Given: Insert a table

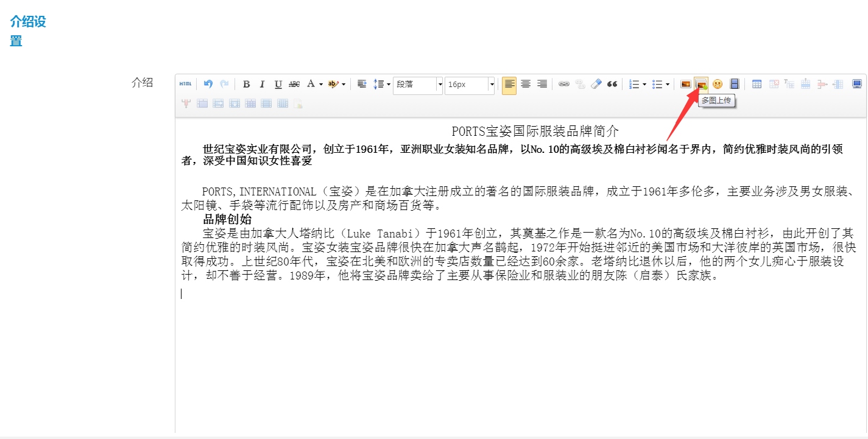Looking at the screenshot, I should 757,84.
